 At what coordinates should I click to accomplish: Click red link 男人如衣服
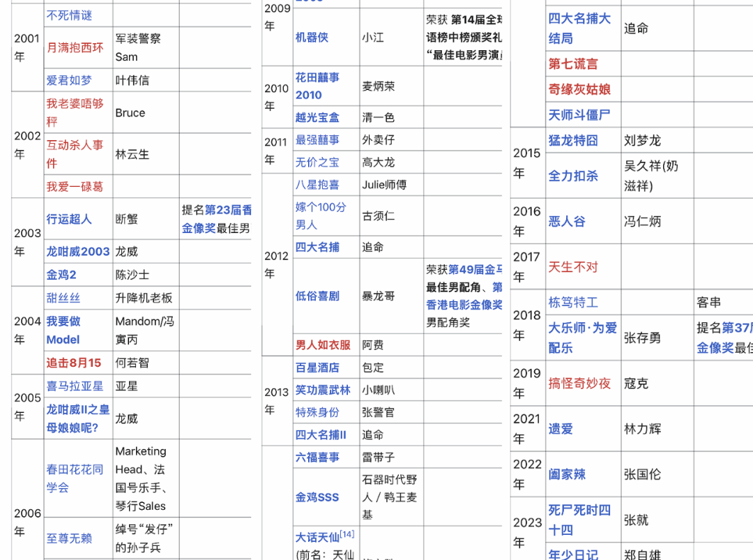(324, 345)
